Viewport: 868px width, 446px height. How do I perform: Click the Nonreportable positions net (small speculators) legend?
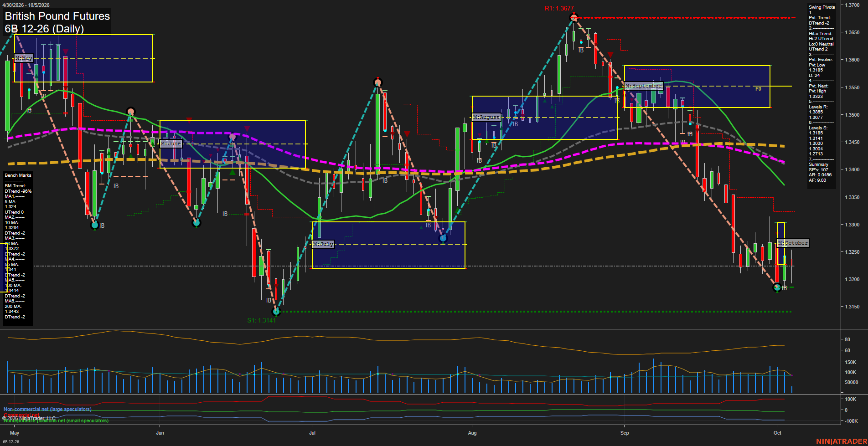tap(56, 420)
